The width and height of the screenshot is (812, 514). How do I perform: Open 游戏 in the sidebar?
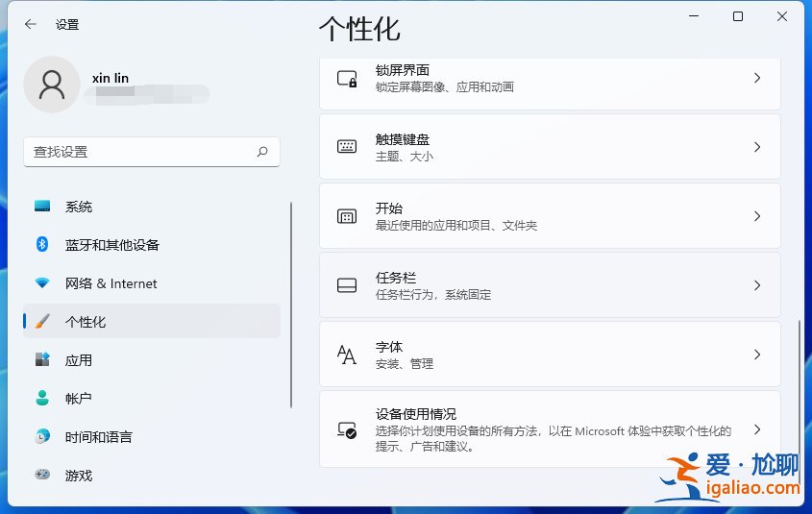point(152,475)
